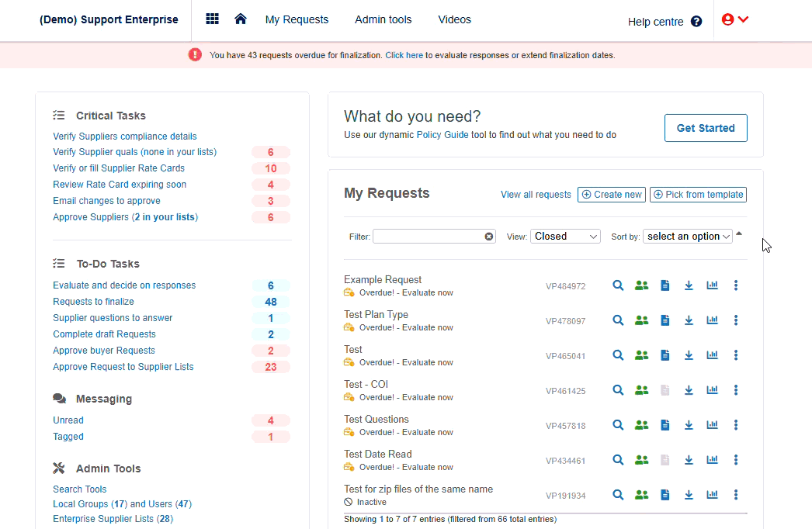The width and height of the screenshot is (812, 529).
Task: Open the user account profile icon
Action: coord(727,19)
